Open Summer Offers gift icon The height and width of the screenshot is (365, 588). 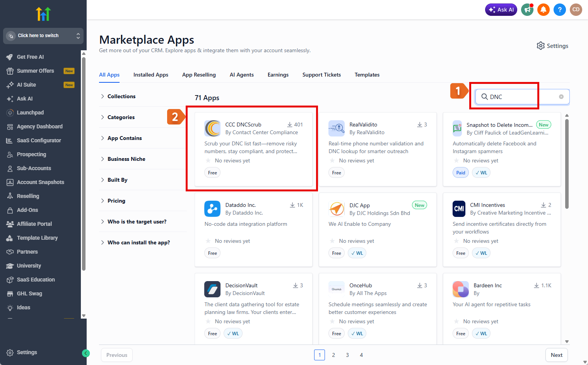(x=10, y=71)
